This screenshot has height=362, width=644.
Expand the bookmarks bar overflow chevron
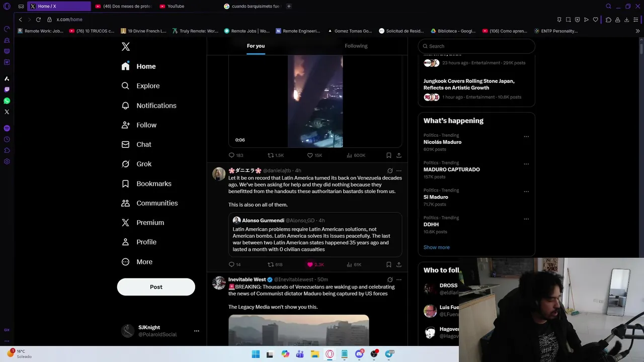(637, 31)
